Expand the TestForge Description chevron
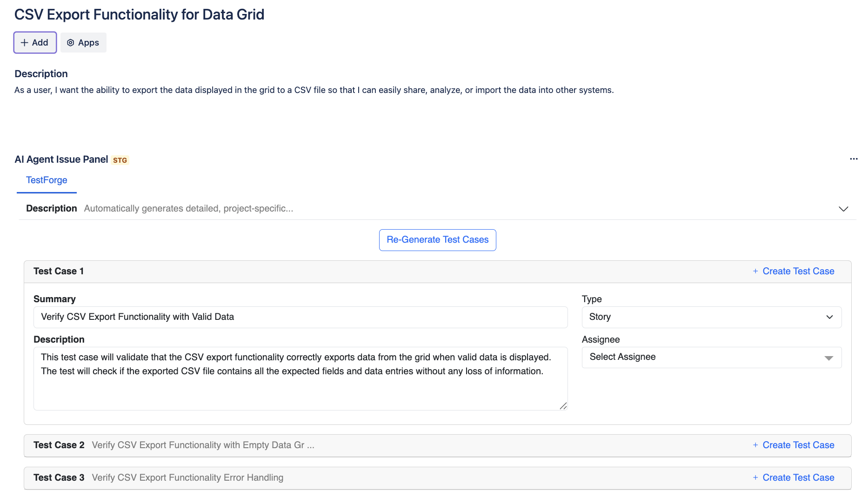 tap(843, 209)
